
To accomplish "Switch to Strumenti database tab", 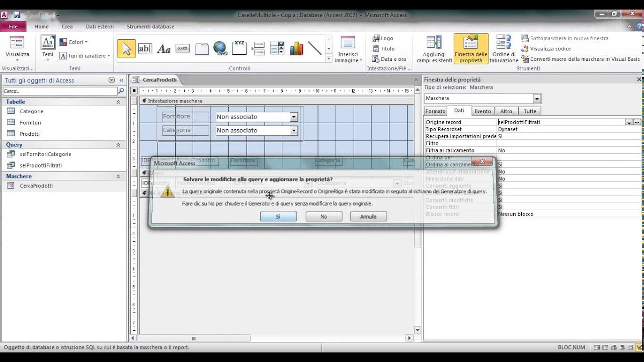I will point(150,27).
